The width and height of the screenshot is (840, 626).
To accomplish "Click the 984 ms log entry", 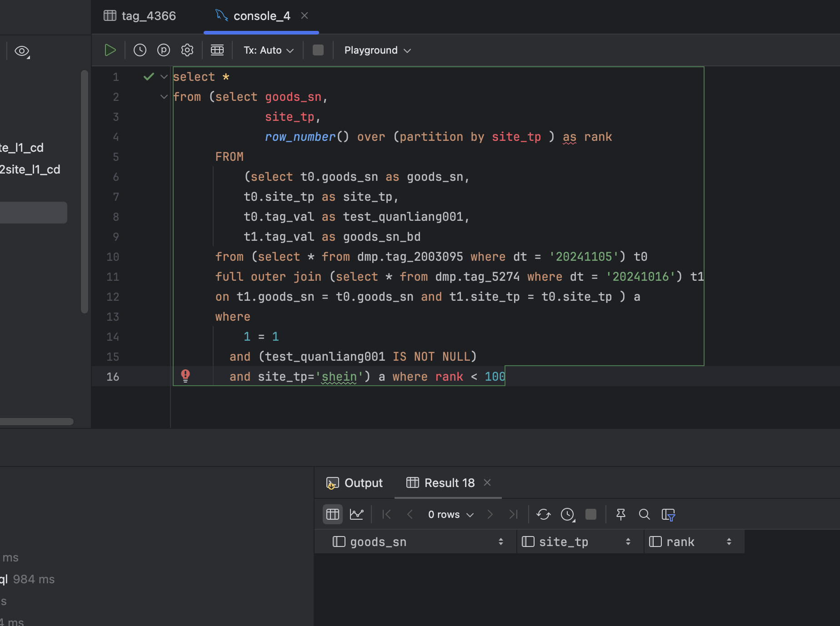I will 27,579.
